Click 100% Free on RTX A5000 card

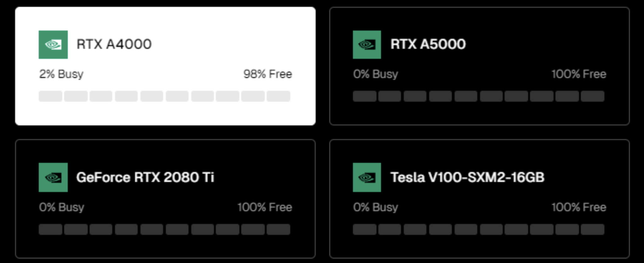point(579,74)
